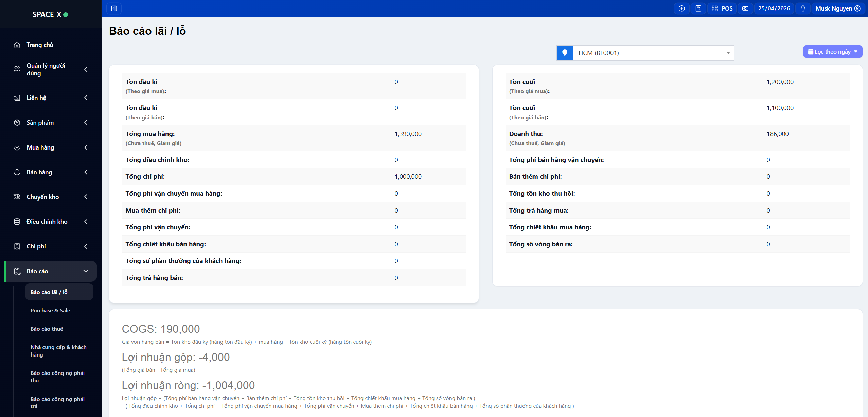Click the Chuyển kho truck icon
868x417 pixels.
click(x=17, y=197)
